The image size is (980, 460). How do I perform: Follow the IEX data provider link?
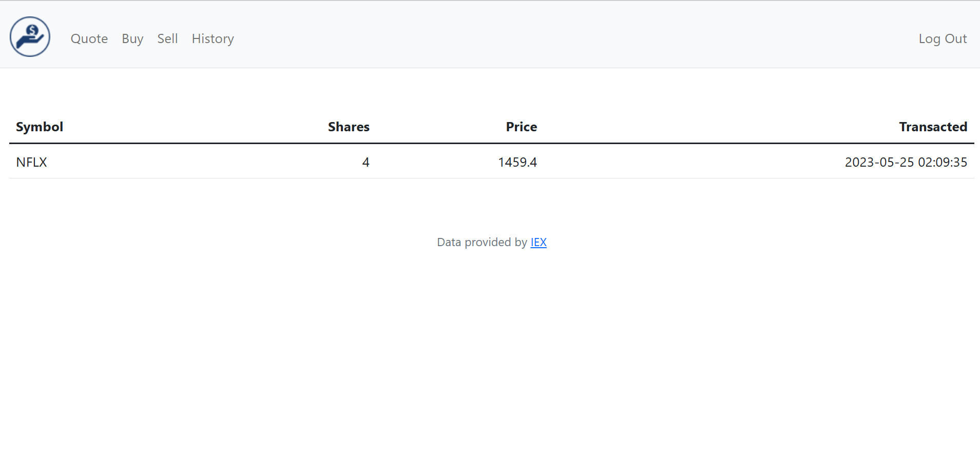click(539, 243)
